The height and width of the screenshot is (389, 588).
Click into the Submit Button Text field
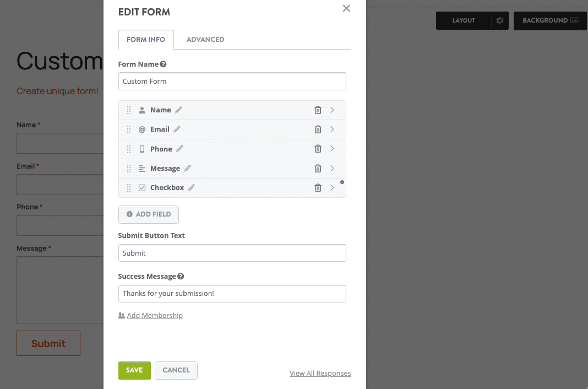tap(232, 253)
